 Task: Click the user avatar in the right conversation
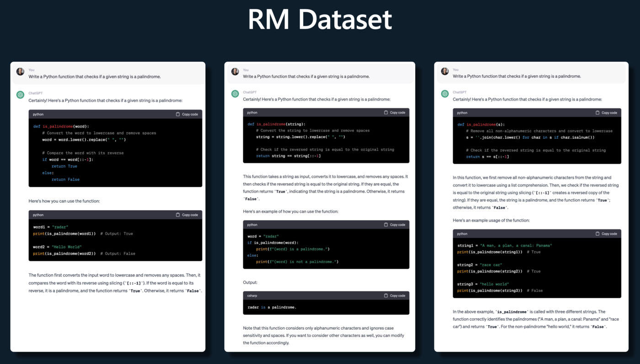[444, 70]
